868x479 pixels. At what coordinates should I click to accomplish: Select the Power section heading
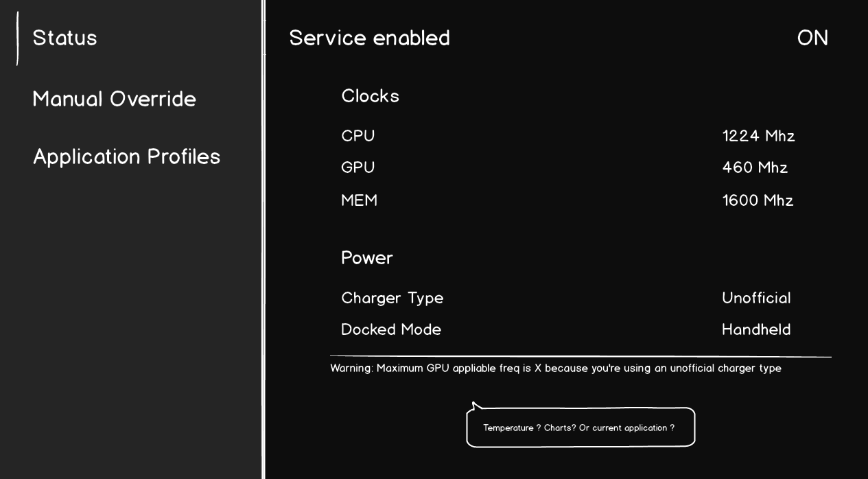367,258
